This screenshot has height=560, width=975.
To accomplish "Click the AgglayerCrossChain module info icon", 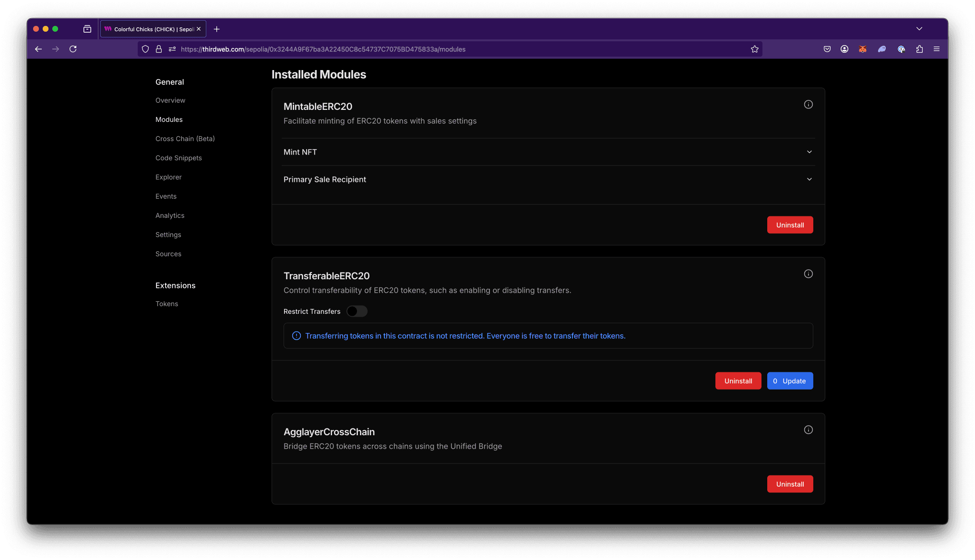I will click(808, 430).
